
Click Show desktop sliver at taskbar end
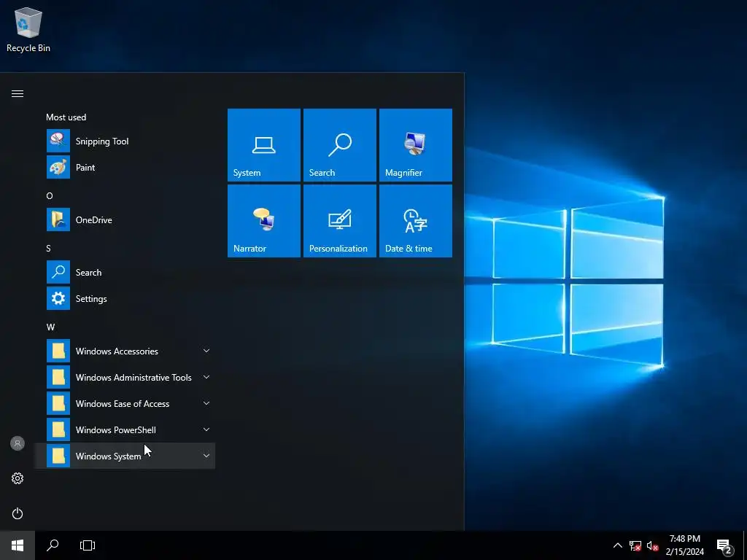tap(745, 545)
